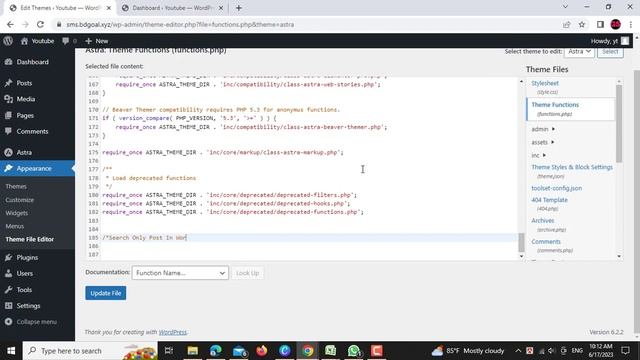Open the Chrome three-dot menu
The image size is (640, 360).
[x=631, y=24]
